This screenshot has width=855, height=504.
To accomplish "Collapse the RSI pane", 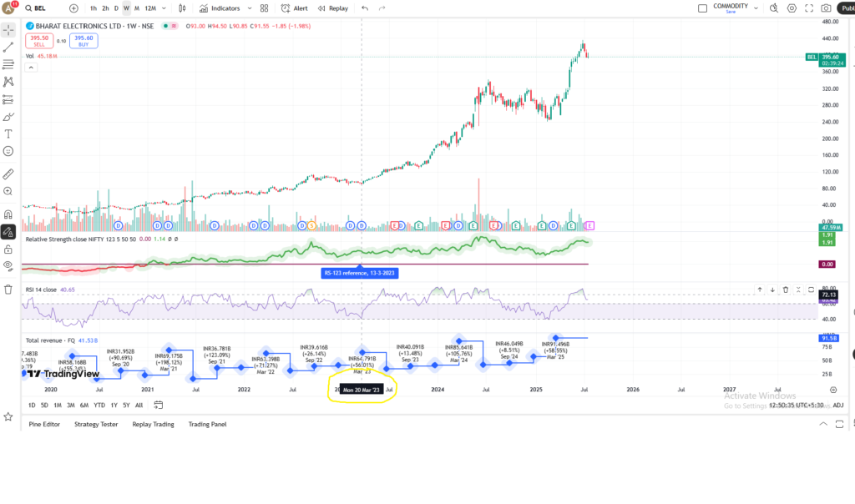I will coord(798,290).
